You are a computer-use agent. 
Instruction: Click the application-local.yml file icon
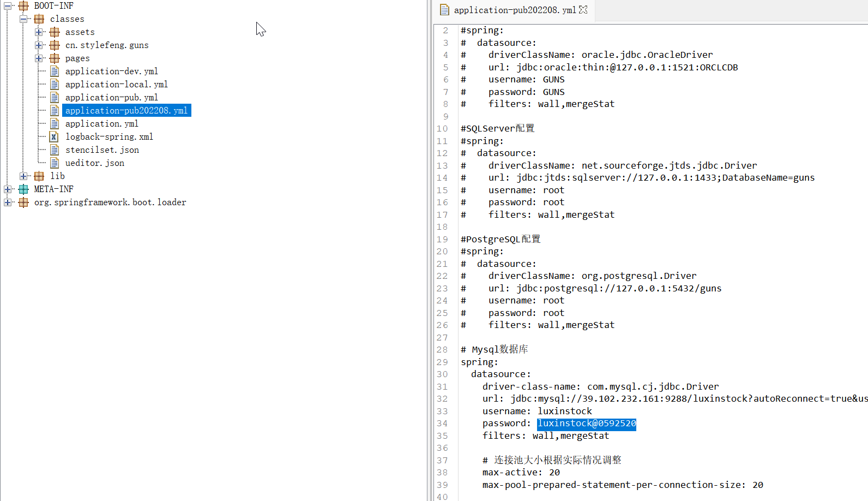(x=55, y=85)
